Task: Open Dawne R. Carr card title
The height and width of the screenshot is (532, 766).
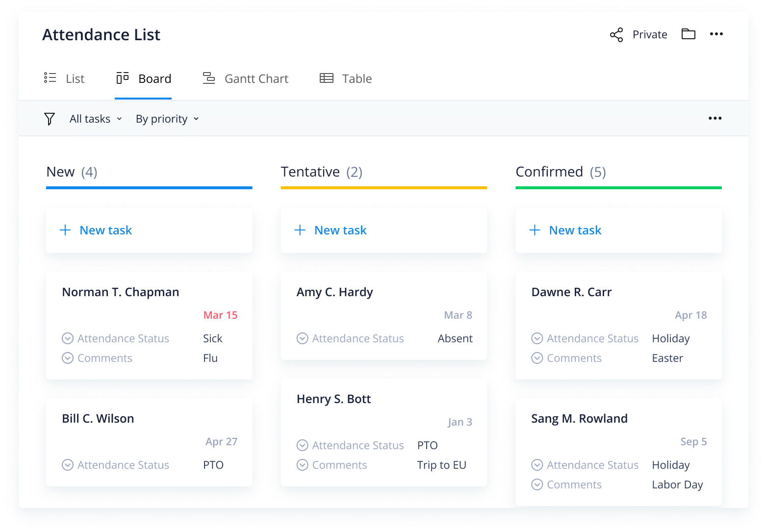Action: (x=572, y=292)
